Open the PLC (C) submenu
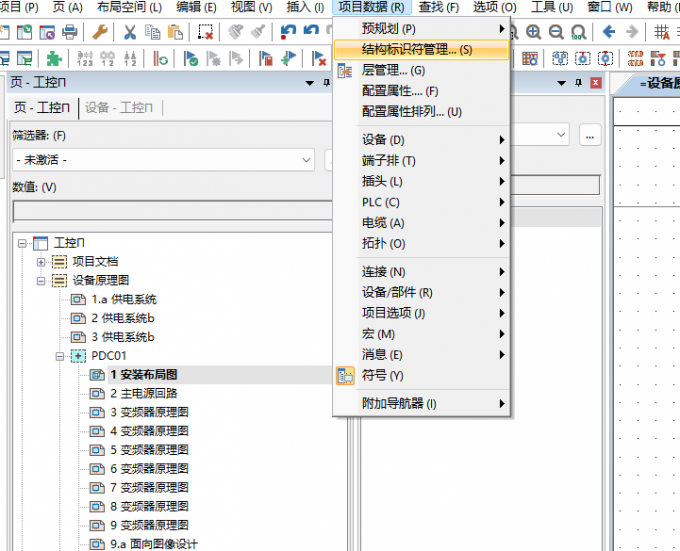 click(x=421, y=202)
